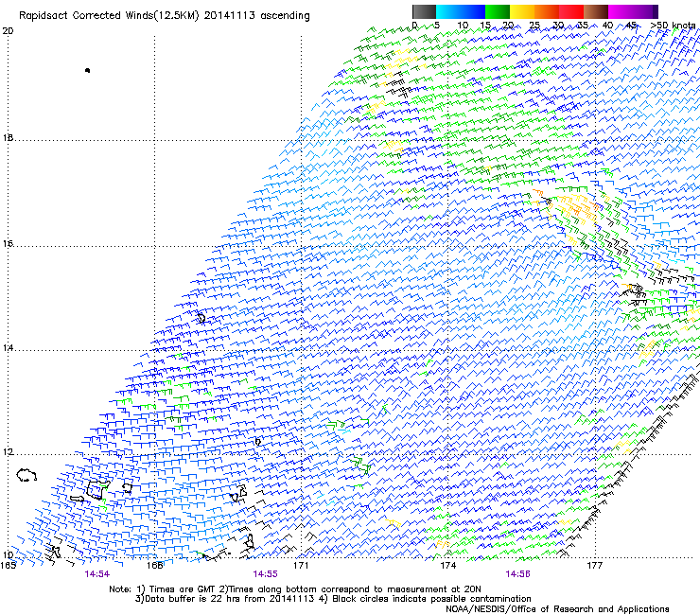Click the red 30–35 knots legend swatch
The width and height of the screenshot is (700, 615).
tap(571, 11)
